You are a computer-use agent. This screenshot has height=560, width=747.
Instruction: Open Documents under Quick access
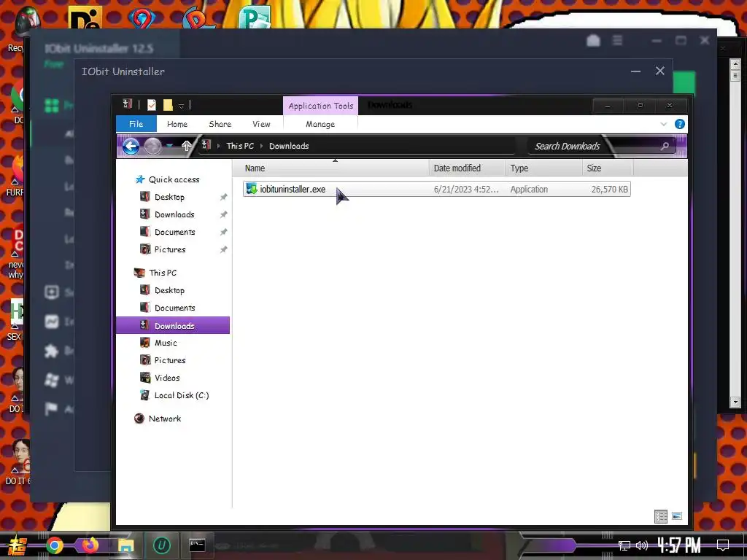click(x=174, y=232)
